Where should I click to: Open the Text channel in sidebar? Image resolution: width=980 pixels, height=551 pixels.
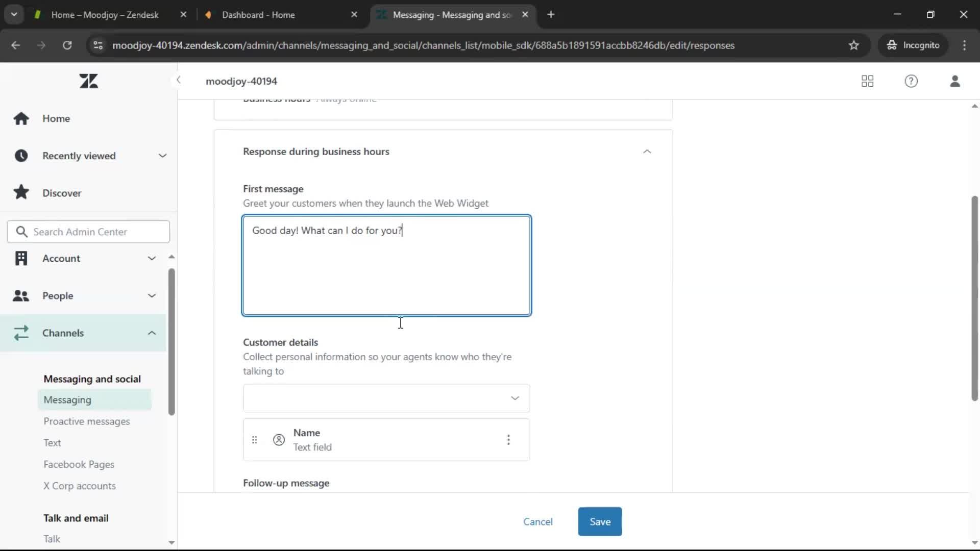52,442
